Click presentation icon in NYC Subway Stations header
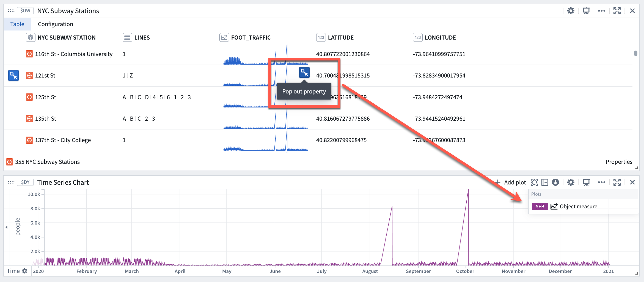This screenshot has height=282, width=644. [586, 11]
